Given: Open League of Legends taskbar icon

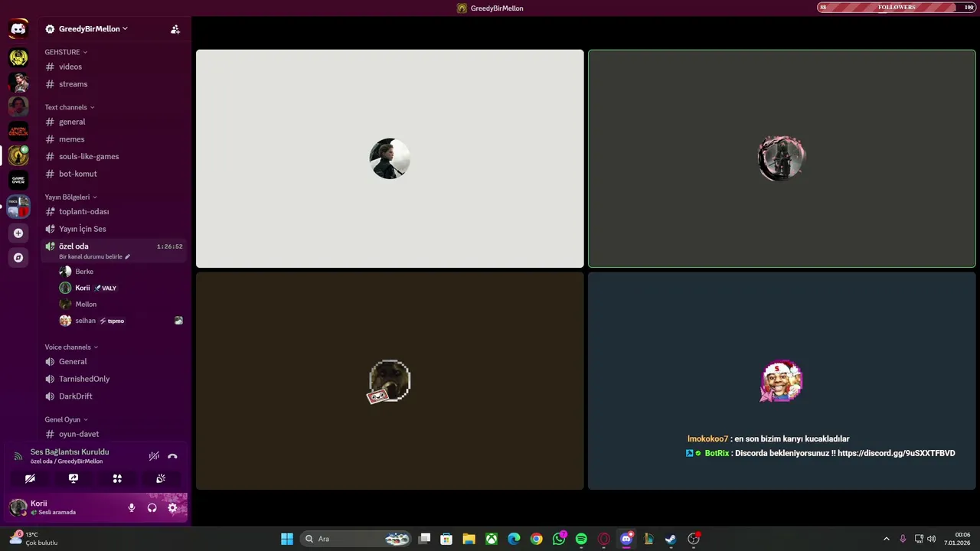Looking at the screenshot, I should click(648, 539).
